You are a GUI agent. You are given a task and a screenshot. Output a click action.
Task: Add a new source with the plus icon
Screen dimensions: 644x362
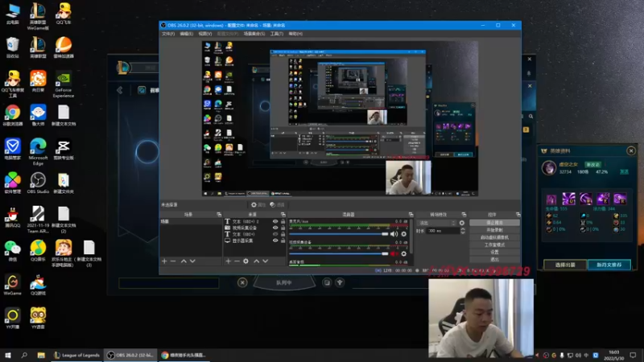click(x=228, y=261)
